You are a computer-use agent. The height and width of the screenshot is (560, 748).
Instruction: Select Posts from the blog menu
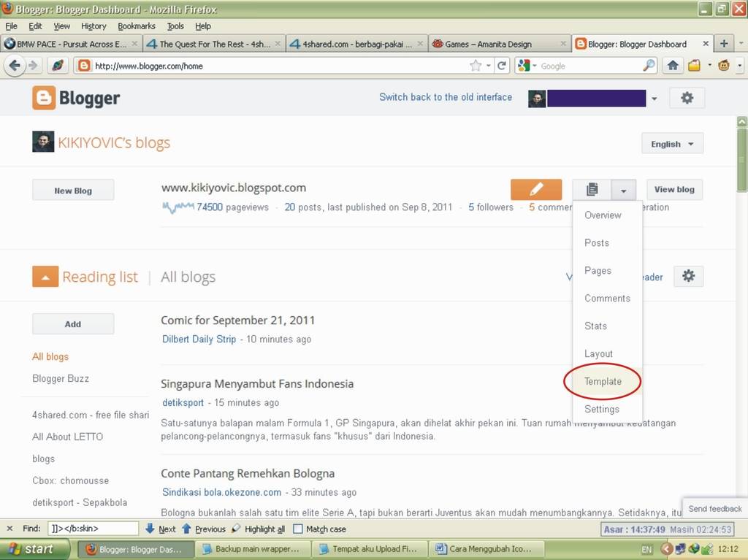click(597, 243)
